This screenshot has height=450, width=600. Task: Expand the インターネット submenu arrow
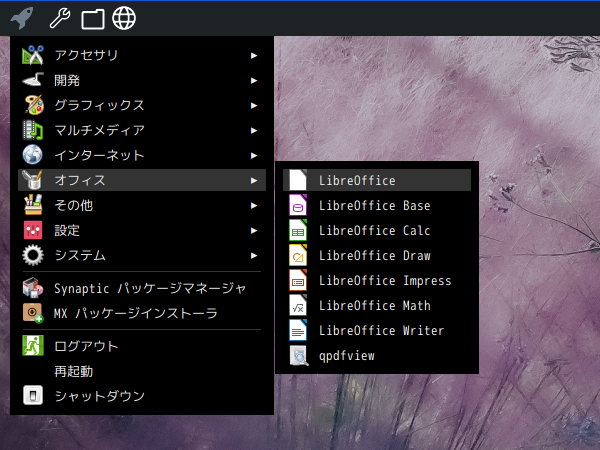point(254,155)
